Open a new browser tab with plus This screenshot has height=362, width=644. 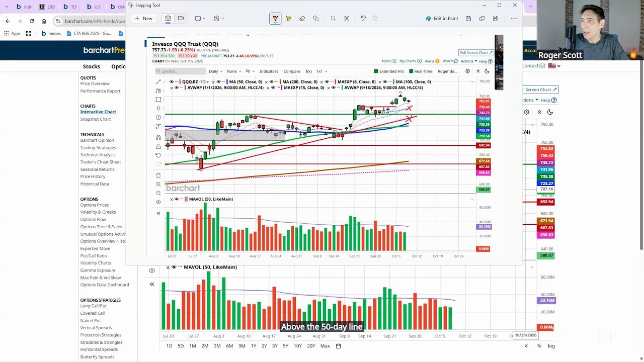[531, 7]
